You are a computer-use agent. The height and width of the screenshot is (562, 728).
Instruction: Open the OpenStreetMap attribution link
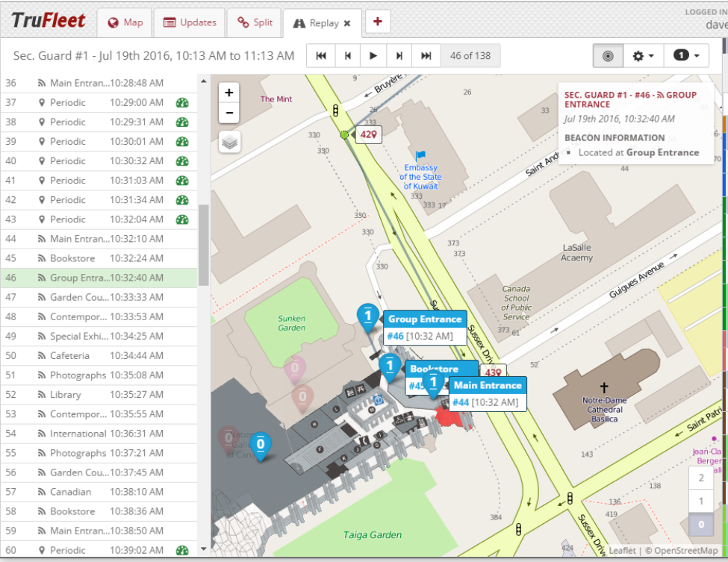(x=685, y=551)
